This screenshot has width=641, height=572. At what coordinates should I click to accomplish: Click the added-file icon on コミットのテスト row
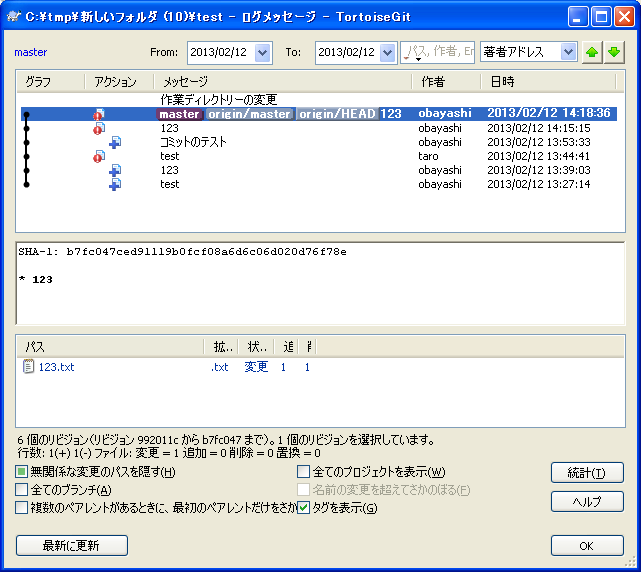coord(115,143)
